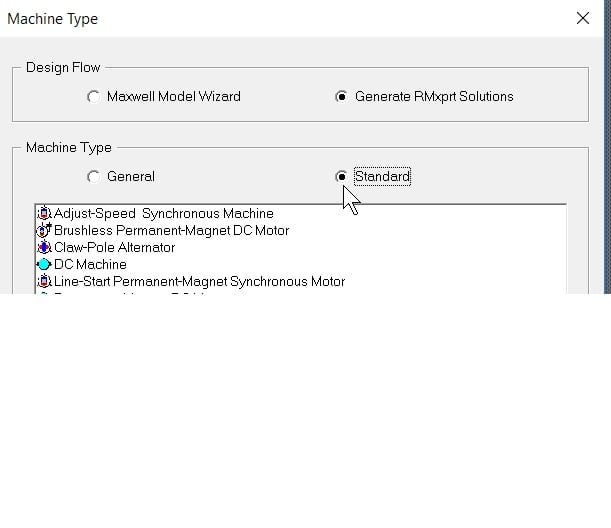Click the Claw-Pole Alternator icon
The width and height of the screenshot is (611, 528).
(x=44, y=247)
